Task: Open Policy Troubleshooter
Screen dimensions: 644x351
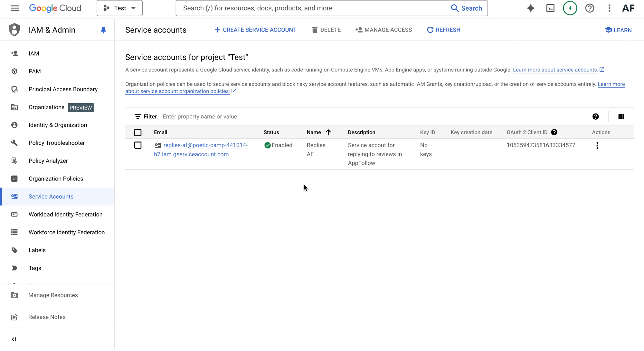Action: click(57, 143)
